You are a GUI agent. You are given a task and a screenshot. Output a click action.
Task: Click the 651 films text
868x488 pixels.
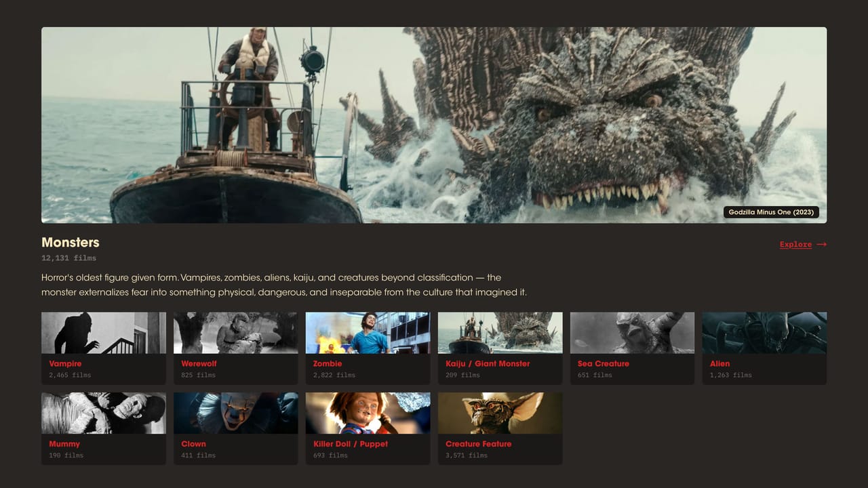tap(595, 375)
